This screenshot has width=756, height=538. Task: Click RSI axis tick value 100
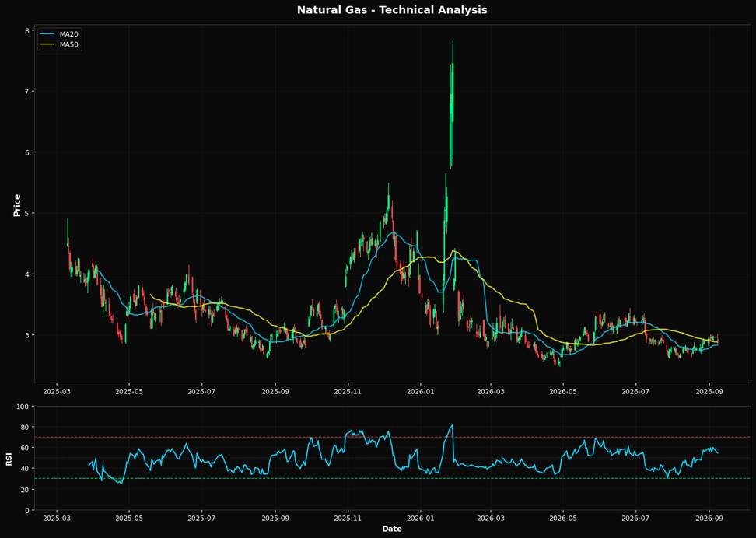24,407
